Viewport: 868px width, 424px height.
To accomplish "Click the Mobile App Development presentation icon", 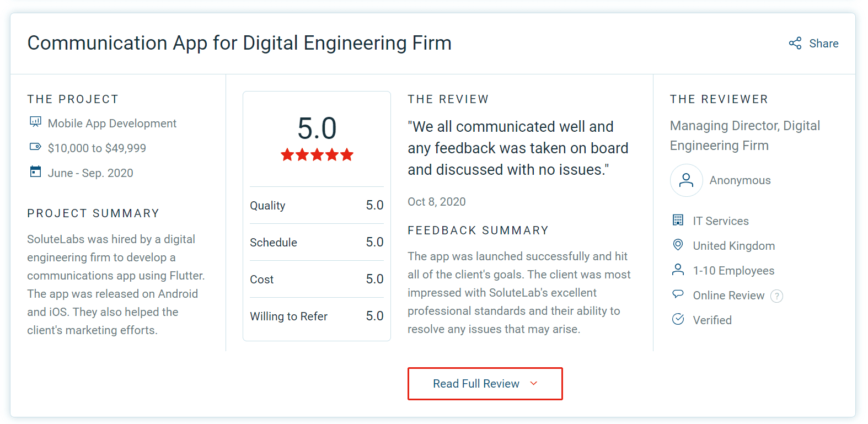I will tap(35, 122).
